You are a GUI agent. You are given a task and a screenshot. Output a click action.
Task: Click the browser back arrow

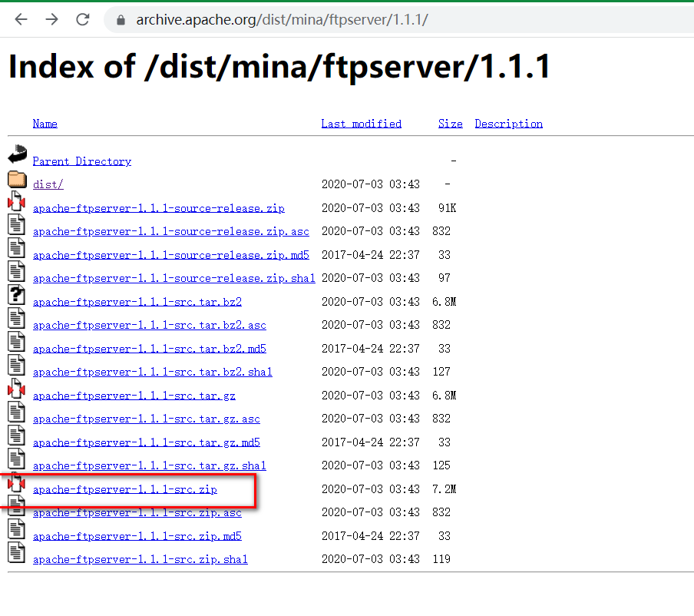coord(21,19)
